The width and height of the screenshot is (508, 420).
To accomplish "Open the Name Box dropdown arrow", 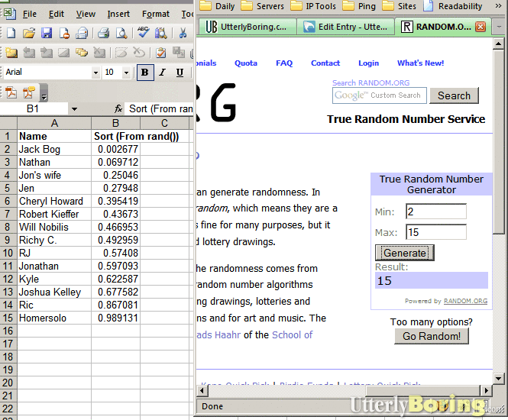I will (74, 109).
